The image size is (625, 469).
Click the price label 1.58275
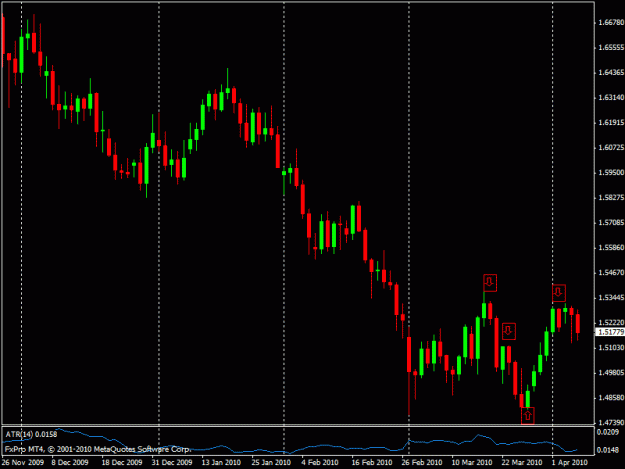(611, 198)
